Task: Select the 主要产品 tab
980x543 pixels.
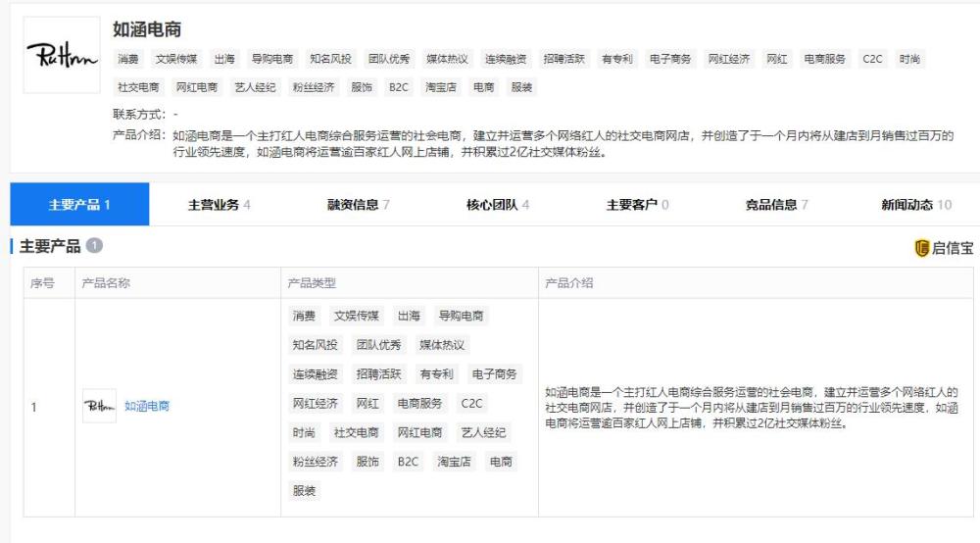Action: pos(79,204)
